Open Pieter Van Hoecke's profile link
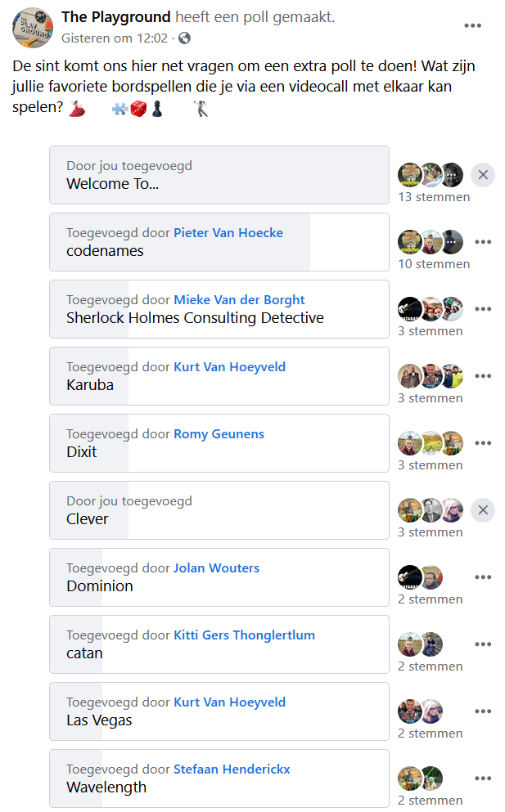This screenshot has width=505, height=812. click(228, 232)
